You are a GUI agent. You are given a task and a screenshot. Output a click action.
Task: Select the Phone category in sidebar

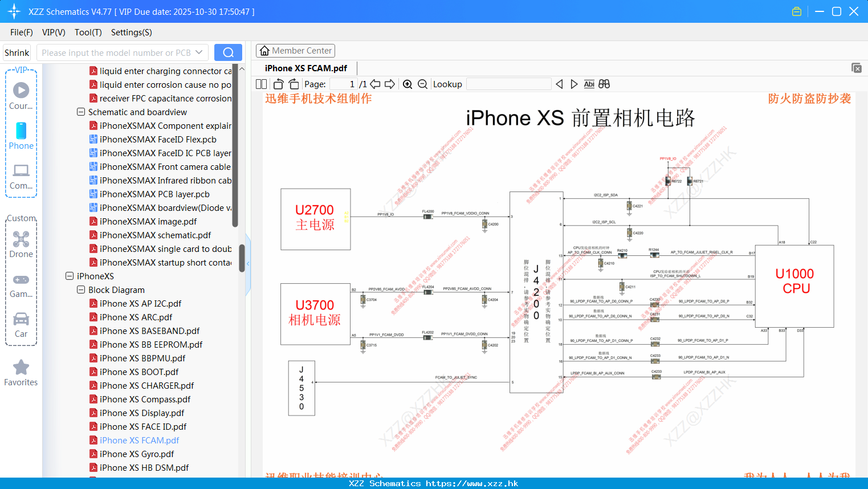pyautogui.click(x=21, y=136)
